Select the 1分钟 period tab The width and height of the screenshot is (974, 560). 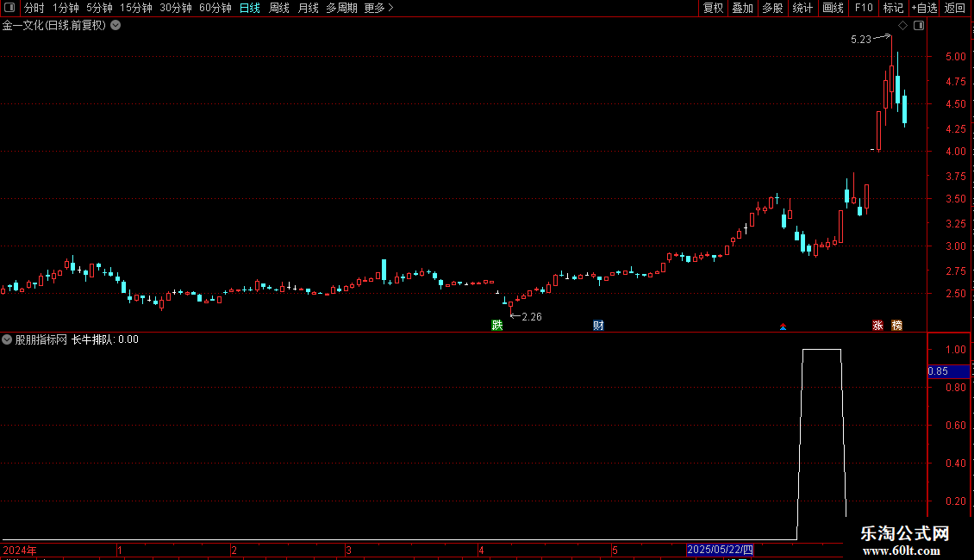(66, 8)
